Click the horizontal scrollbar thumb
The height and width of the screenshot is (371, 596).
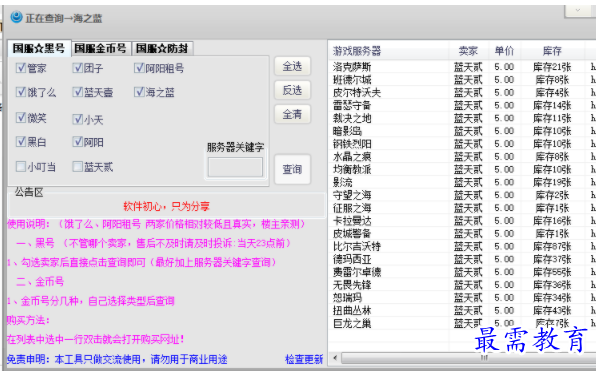468,358
